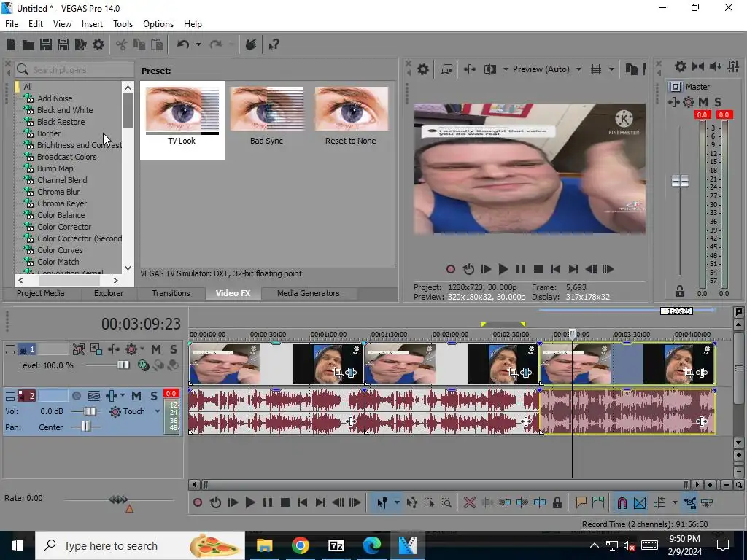Select the Normal Edit tool
Image resolution: width=747 pixels, height=560 pixels.
(x=382, y=503)
